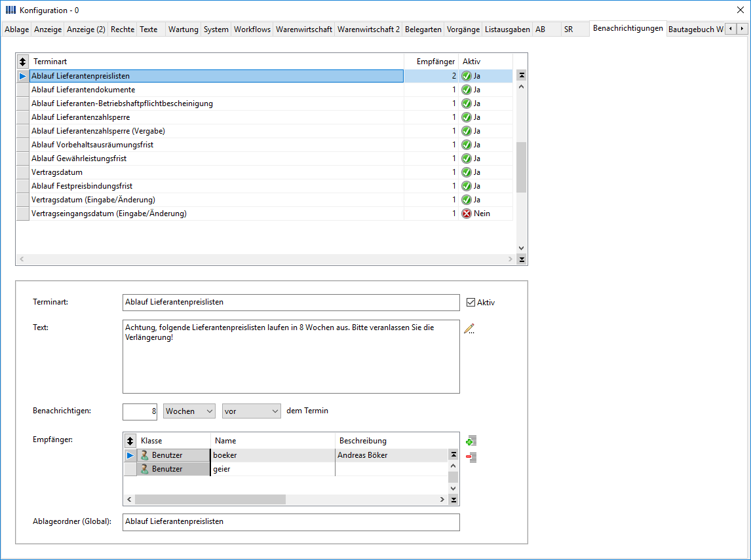Click green check icon for Ablauf Festpreisbindungsfrist
Image resolution: width=751 pixels, height=560 pixels.
[x=466, y=186]
